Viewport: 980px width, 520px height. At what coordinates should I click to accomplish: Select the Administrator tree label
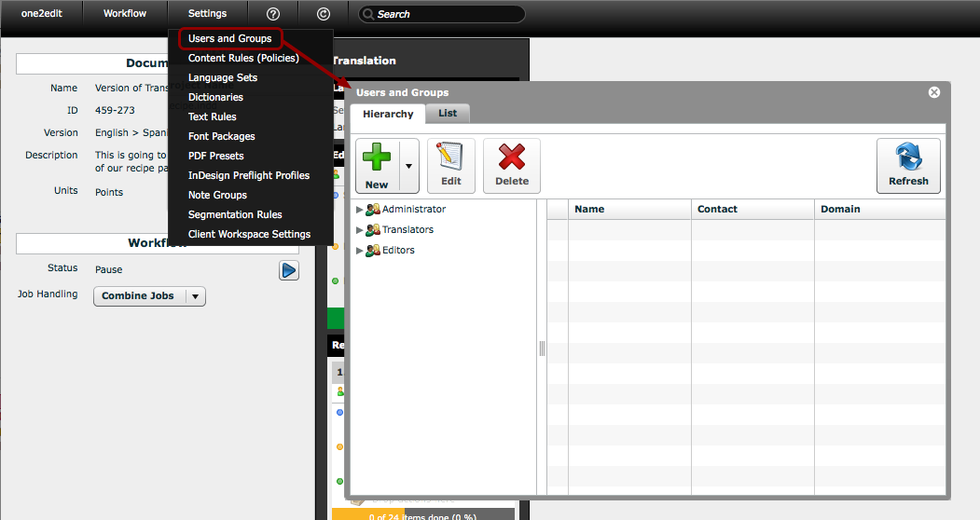click(414, 210)
